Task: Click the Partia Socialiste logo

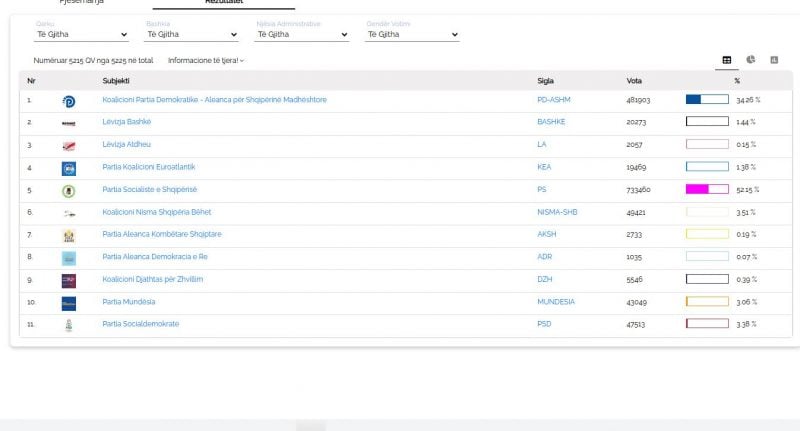Action: [x=69, y=191]
